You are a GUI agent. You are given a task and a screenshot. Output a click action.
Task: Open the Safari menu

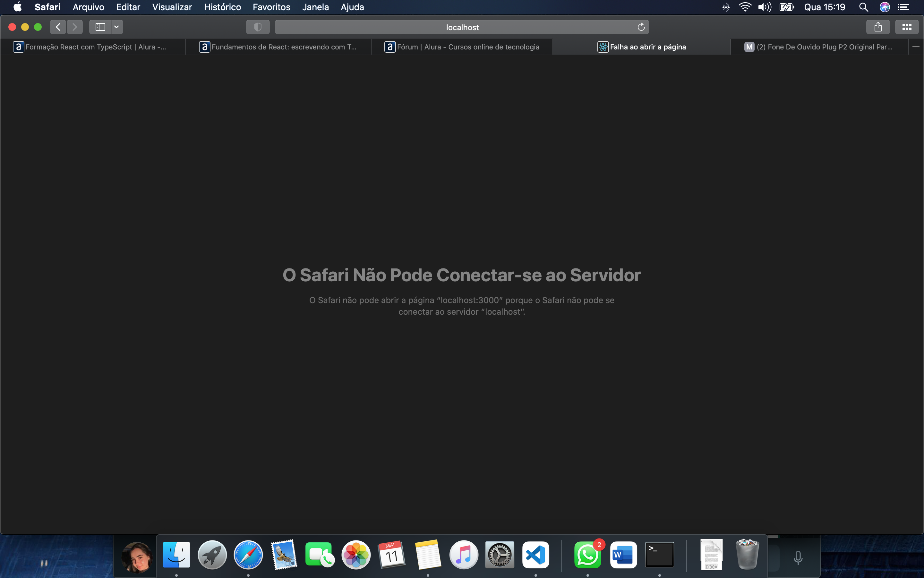[x=48, y=7]
